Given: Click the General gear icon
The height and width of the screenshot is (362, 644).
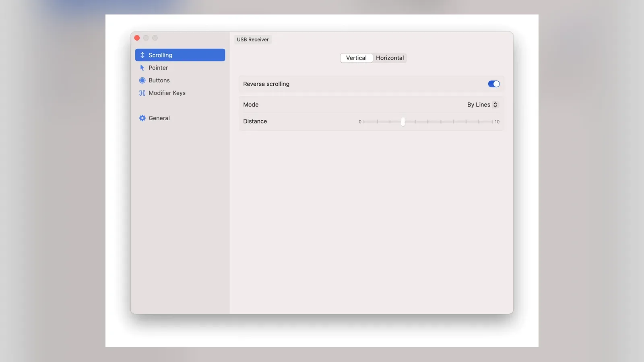Looking at the screenshot, I should coord(142,118).
